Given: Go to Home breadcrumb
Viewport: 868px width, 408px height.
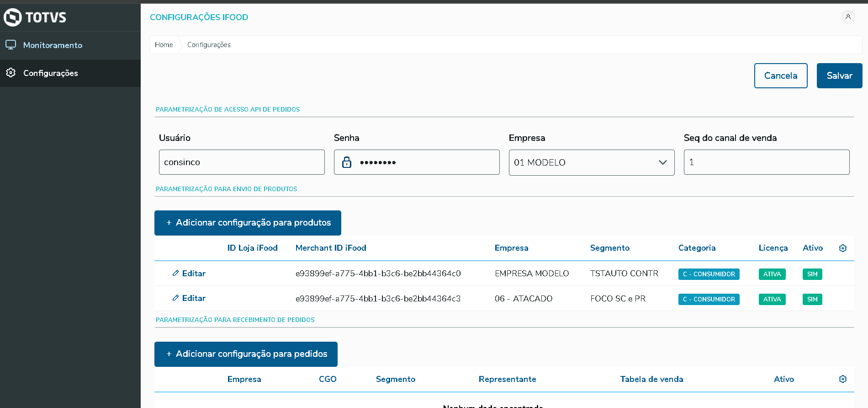Looking at the screenshot, I should pyautogui.click(x=164, y=45).
